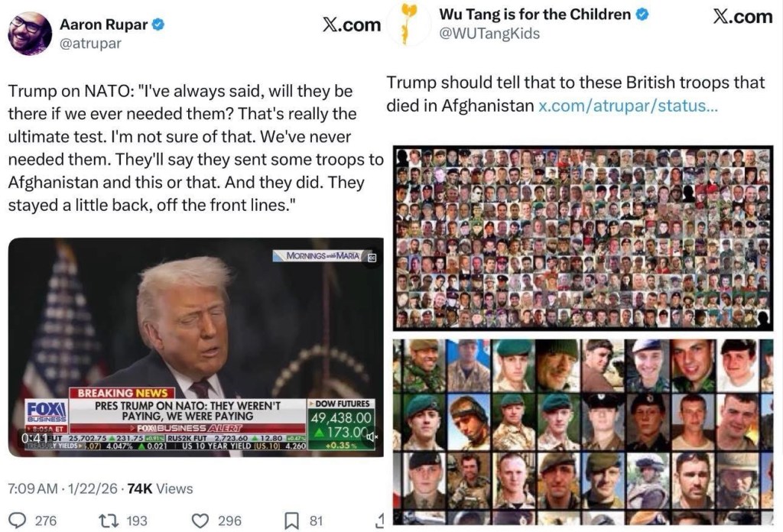Open the Wu Tang balloon profile avatar

click(409, 24)
